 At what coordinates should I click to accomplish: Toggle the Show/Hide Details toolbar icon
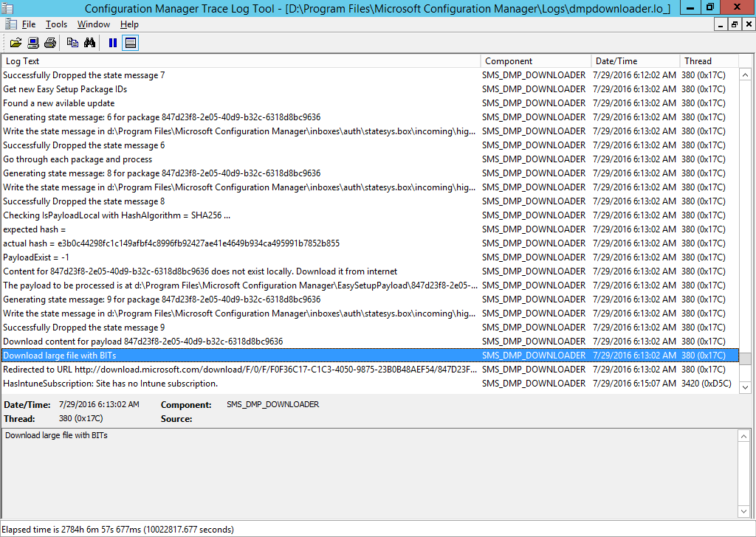(x=130, y=43)
